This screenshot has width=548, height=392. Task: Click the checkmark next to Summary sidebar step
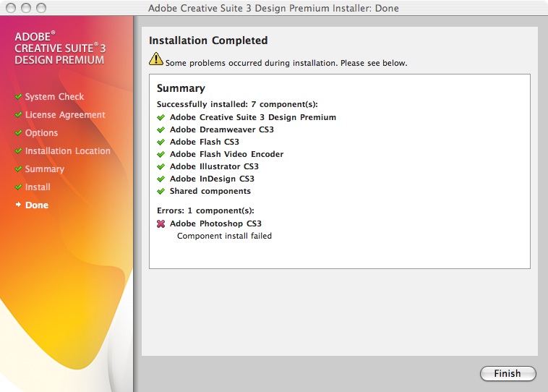(x=19, y=169)
